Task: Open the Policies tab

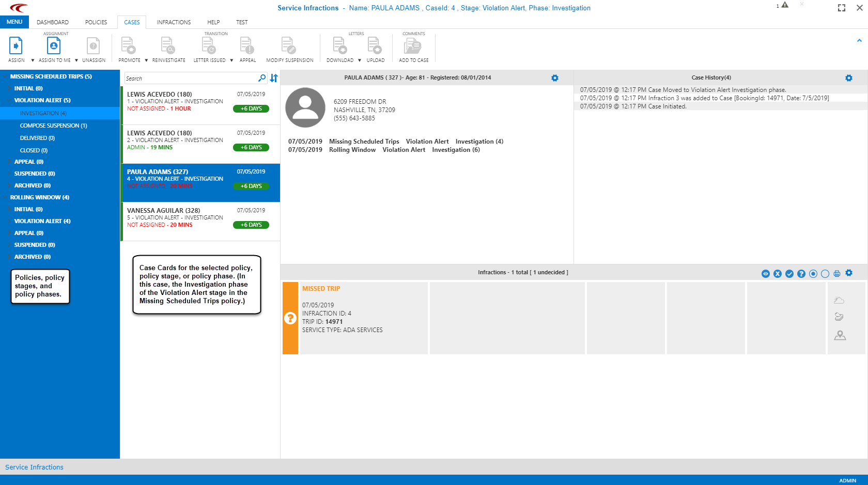Action: pyautogui.click(x=96, y=22)
